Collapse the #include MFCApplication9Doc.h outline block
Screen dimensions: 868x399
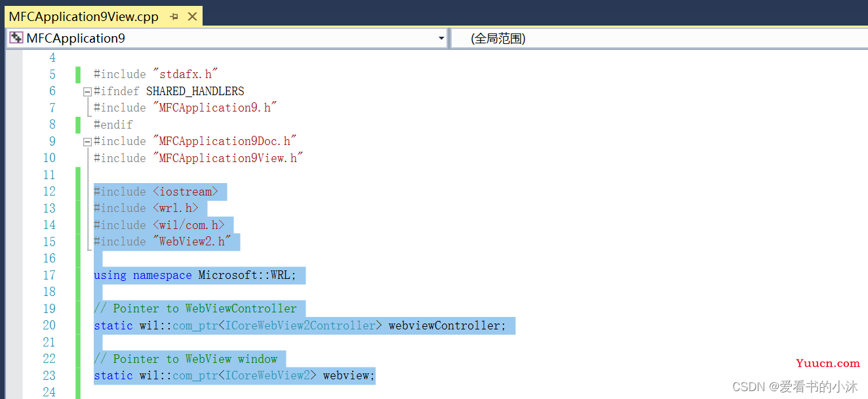87,142
